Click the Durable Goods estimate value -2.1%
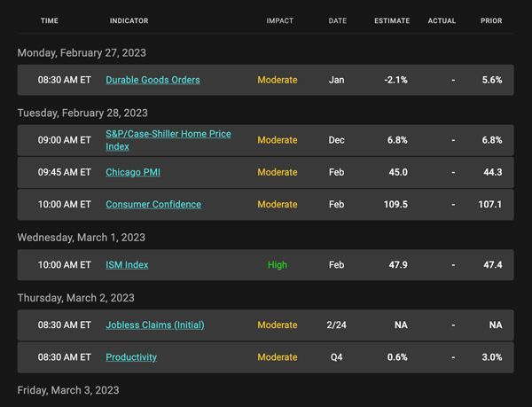This screenshot has width=532, height=407. click(395, 80)
